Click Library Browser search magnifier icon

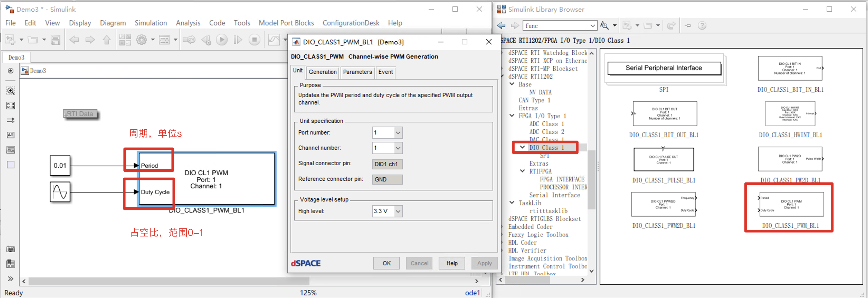(x=605, y=26)
